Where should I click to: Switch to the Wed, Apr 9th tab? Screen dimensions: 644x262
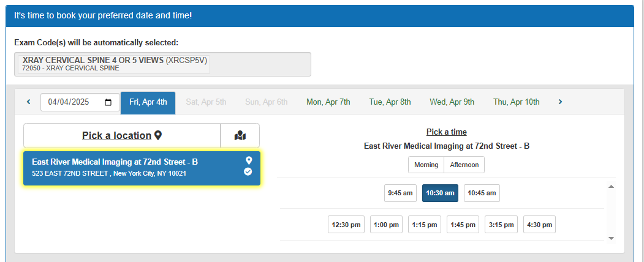tap(452, 102)
